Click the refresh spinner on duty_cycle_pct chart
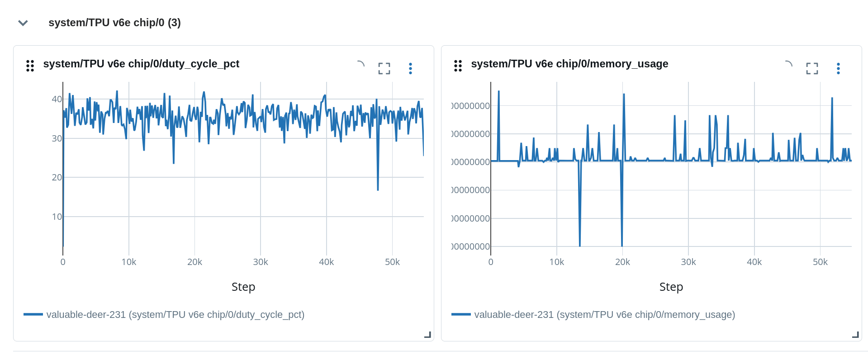The width and height of the screenshot is (868, 355). click(360, 65)
